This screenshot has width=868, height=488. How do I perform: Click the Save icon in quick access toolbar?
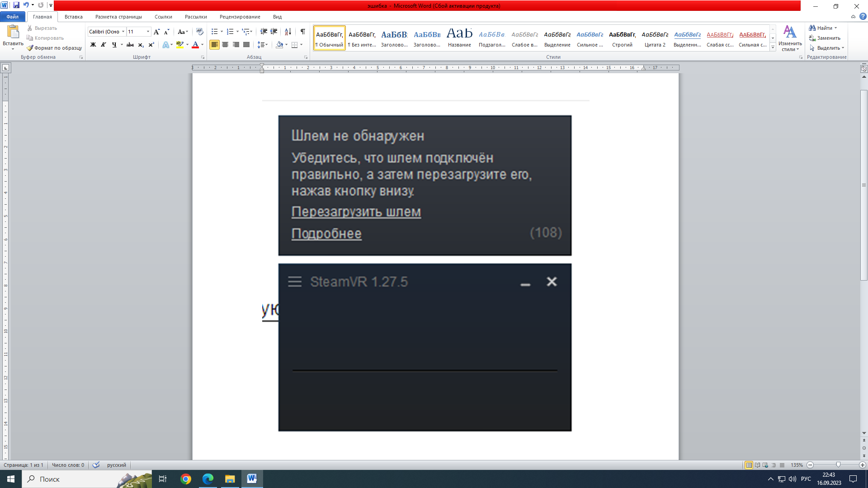click(x=16, y=5)
